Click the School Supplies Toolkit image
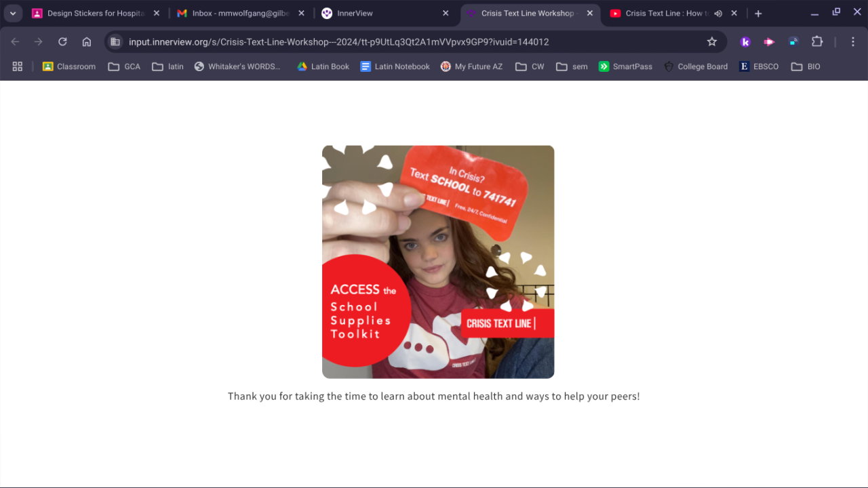868x488 pixels. tap(438, 262)
